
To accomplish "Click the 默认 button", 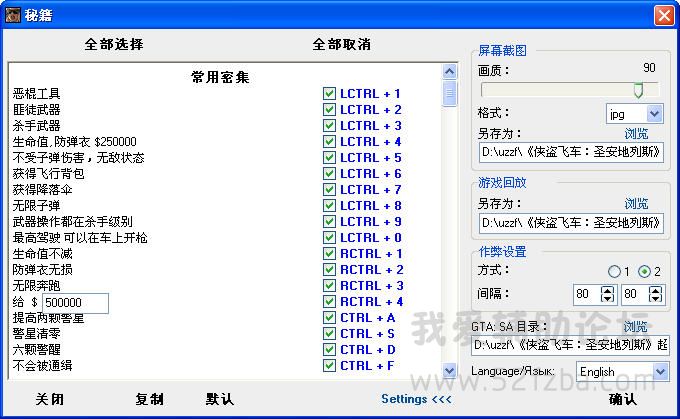I will [220, 399].
